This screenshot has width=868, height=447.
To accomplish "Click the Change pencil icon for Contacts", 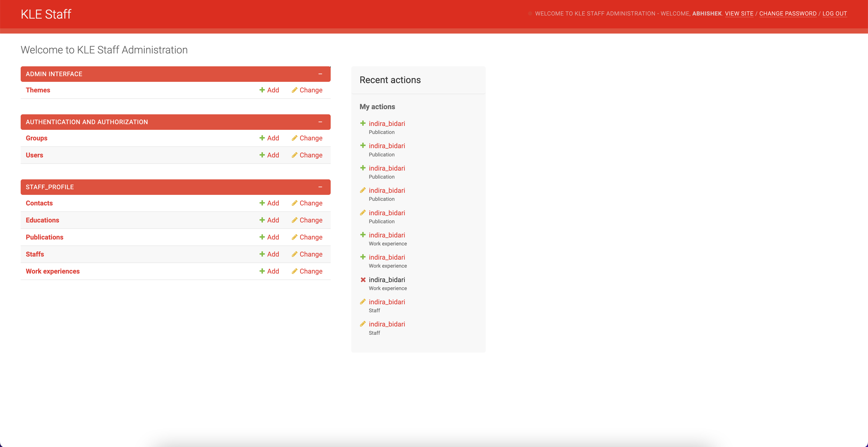I will pos(294,203).
